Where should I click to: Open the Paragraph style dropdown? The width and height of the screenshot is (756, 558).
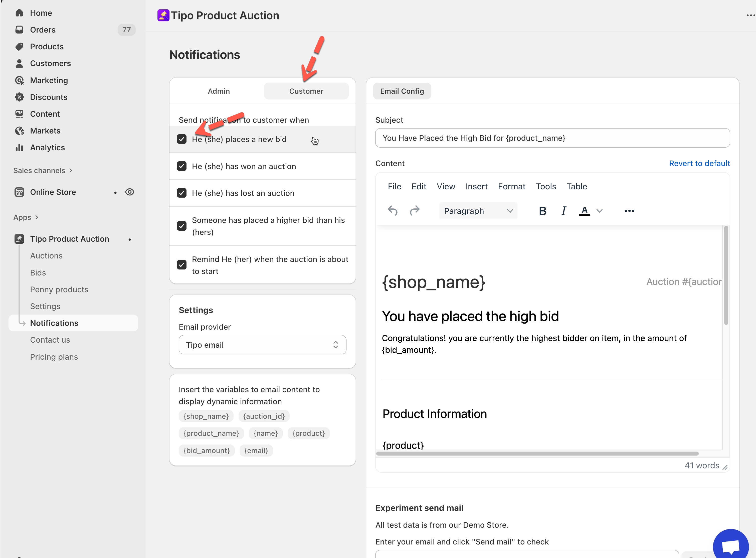coord(478,211)
